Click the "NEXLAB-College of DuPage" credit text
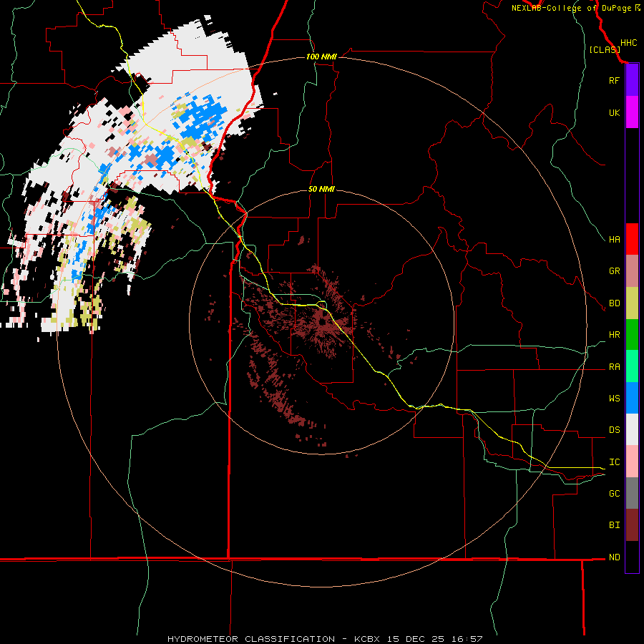Screen dimensions: 644x644 tap(571, 8)
